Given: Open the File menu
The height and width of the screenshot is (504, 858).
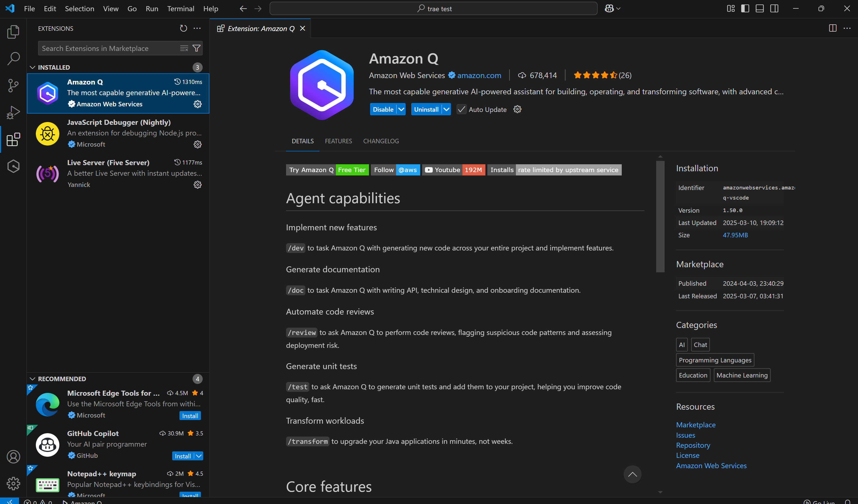Looking at the screenshot, I should 29,8.
